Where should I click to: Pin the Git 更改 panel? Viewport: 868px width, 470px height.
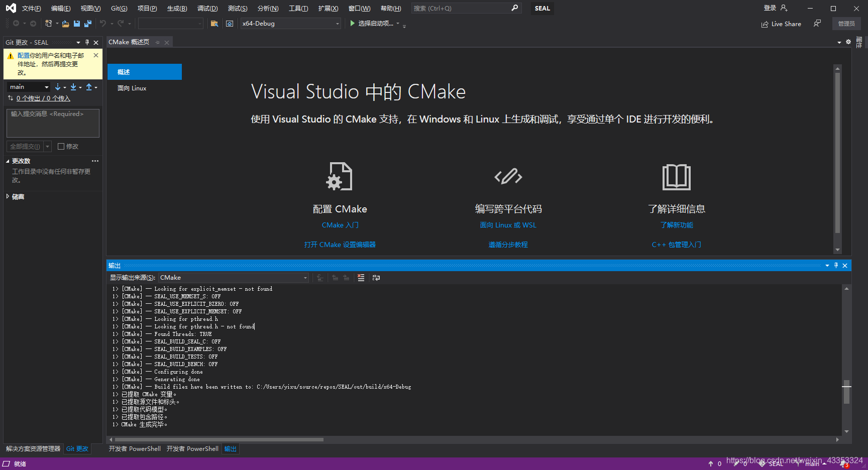[87, 43]
